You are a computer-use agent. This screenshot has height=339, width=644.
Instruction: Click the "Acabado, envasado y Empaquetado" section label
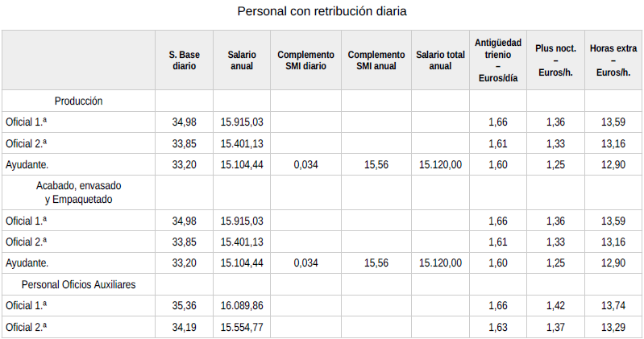pyautogui.click(x=78, y=192)
